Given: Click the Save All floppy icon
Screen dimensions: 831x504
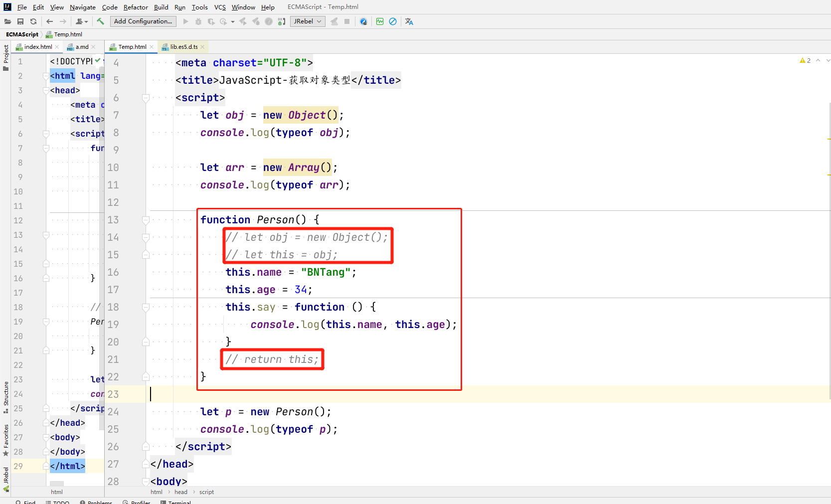Looking at the screenshot, I should point(20,21).
